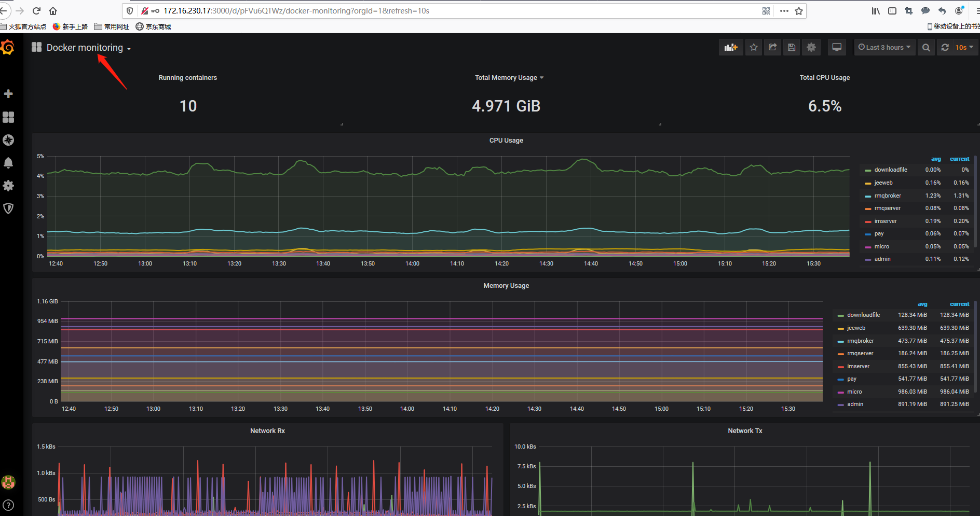
Task: Toggle rmqbroker series in CPU legend
Action: 888,196
